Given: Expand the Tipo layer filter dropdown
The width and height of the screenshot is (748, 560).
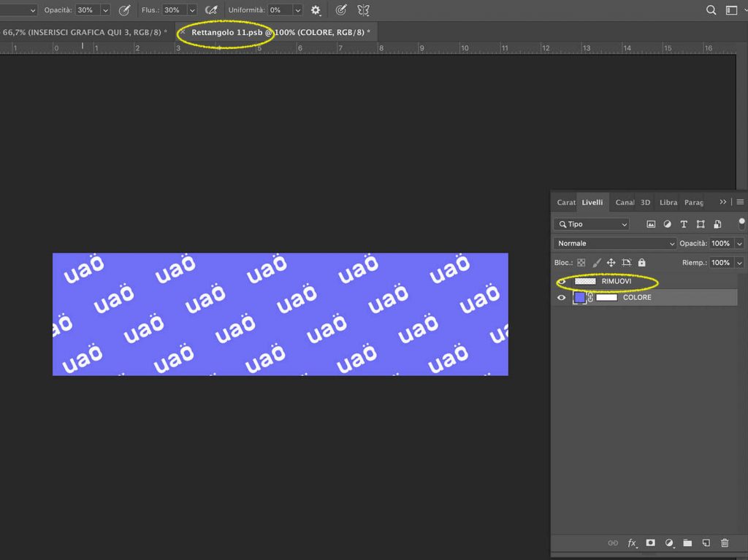Looking at the screenshot, I should [592, 225].
